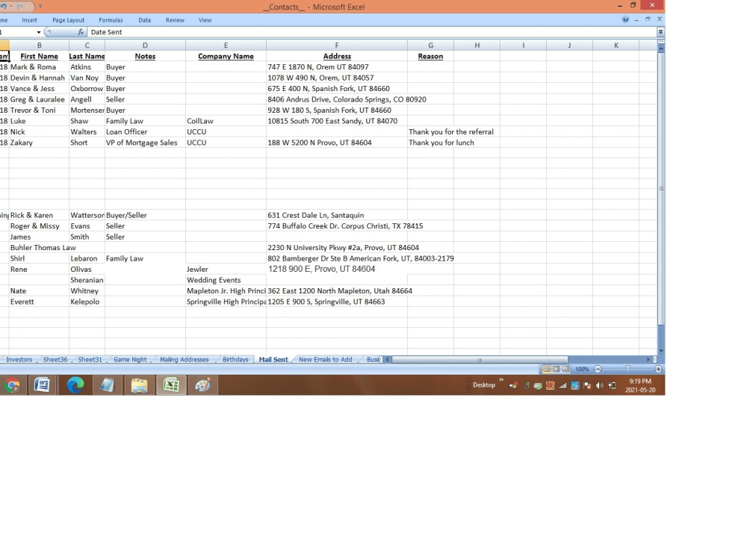This screenshot has height=560, width=747.
Task: Click the horizontal scrollbar left arrow
Action: (x=387, y=360)
